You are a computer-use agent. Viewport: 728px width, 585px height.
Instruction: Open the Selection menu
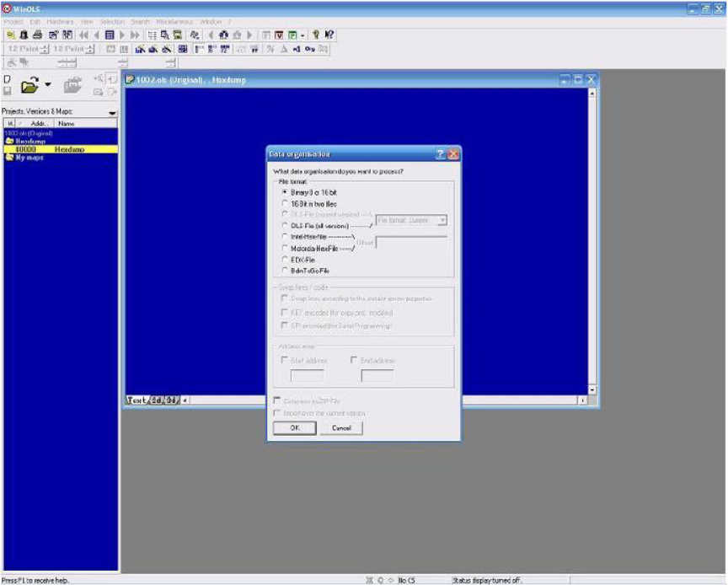[112, 22]
